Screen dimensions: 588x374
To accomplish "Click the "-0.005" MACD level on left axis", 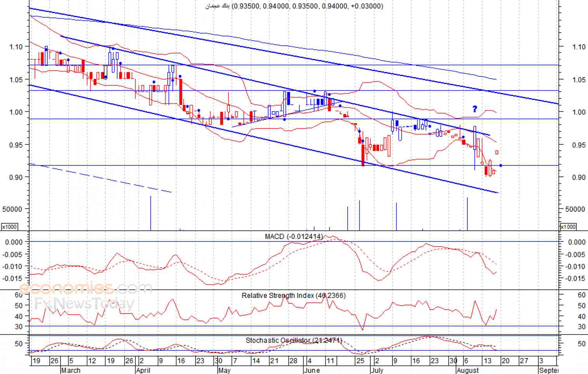I will [x=13, y=254].
